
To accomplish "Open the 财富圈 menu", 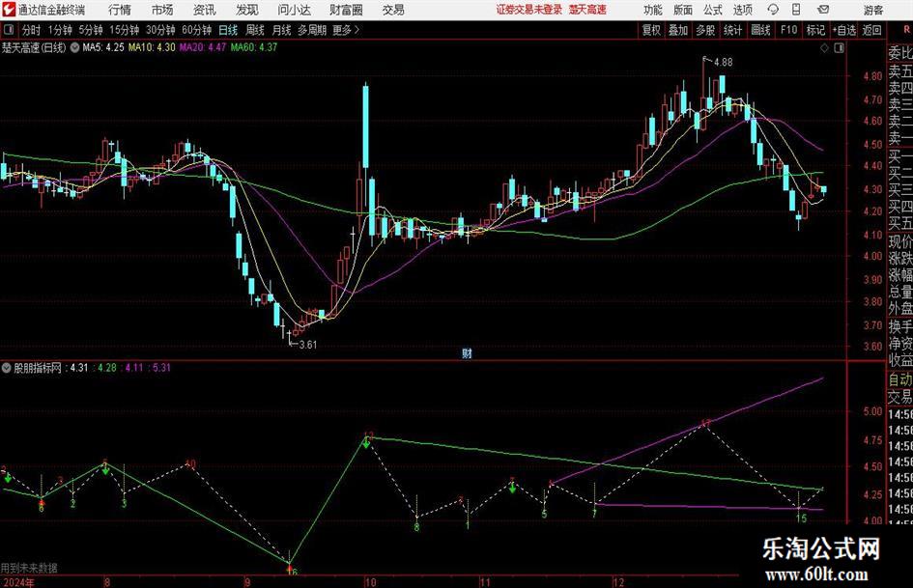I will click(x=346, y=10).
